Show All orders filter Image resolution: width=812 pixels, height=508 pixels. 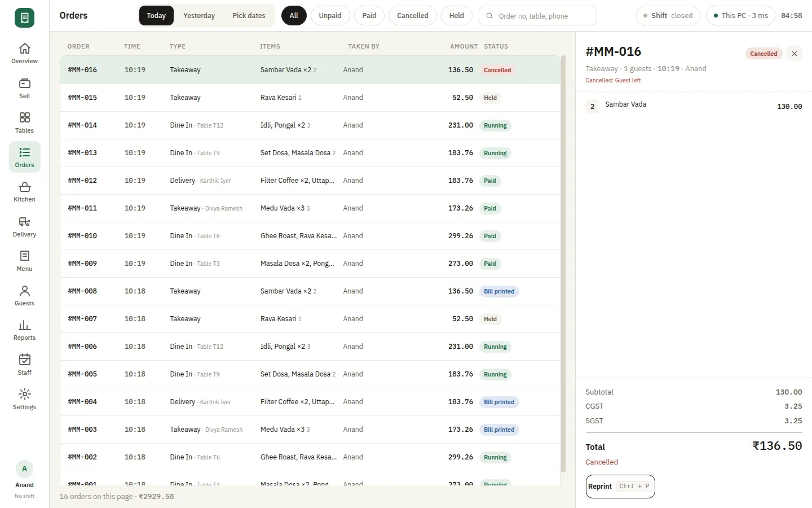pyautogui.click(x=294, y=16)
